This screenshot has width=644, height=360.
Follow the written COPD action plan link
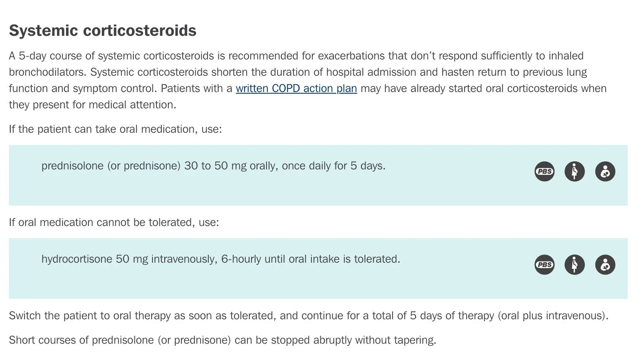pyautogui.click(x=296, y=88)
